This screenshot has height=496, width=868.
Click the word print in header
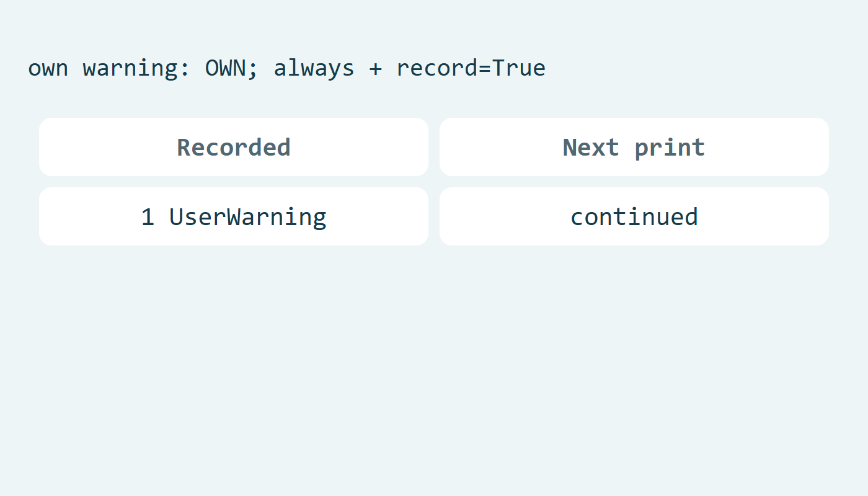pos(670,148)
